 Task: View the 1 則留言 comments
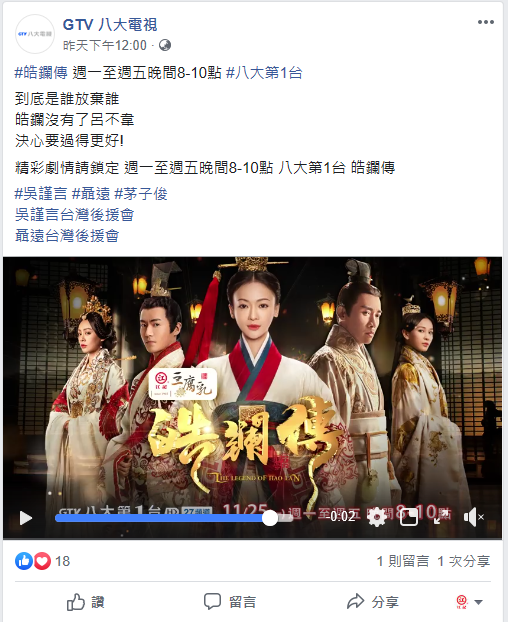tap(403, 561)
